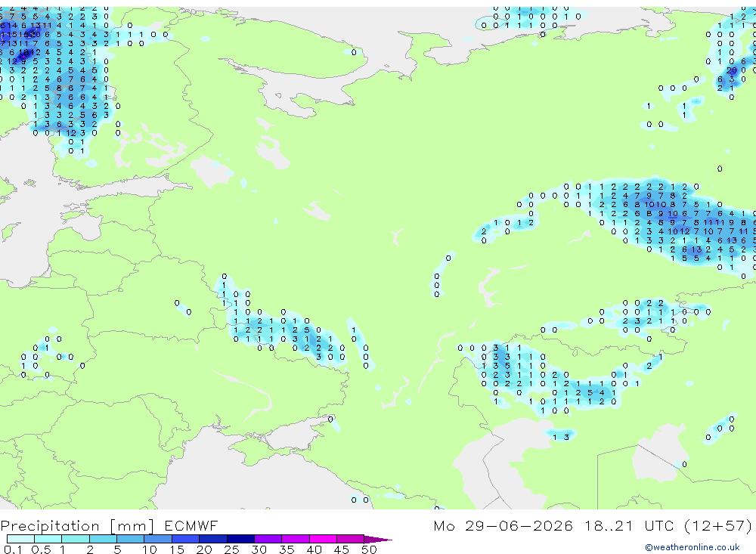This screenshot has width=756, height=554.
Task: Click the 45–50 mm dark magenta legend swatch
Action: tap(351, 539)
